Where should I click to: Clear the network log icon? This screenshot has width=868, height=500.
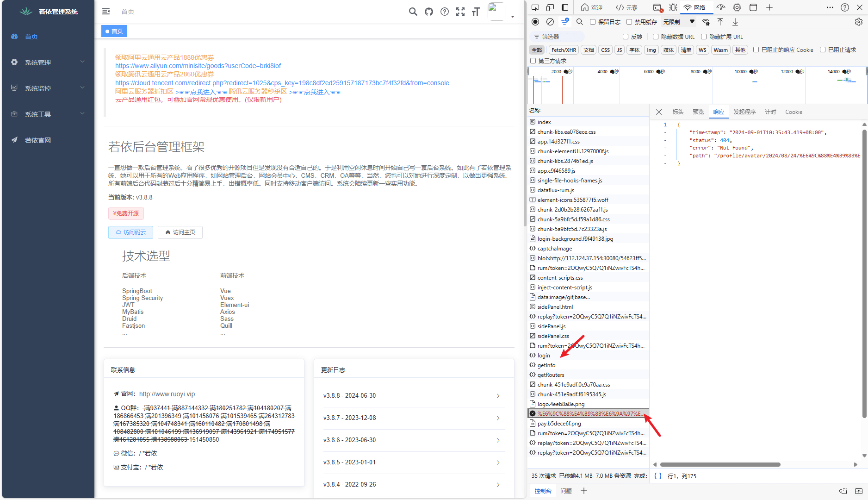click(x=550, y=22)
